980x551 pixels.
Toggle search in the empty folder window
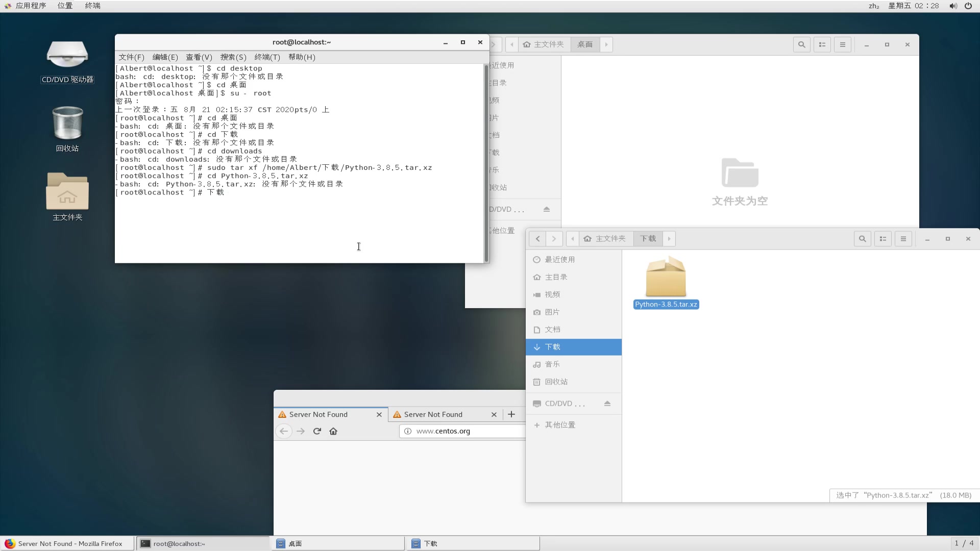(801, 44)
